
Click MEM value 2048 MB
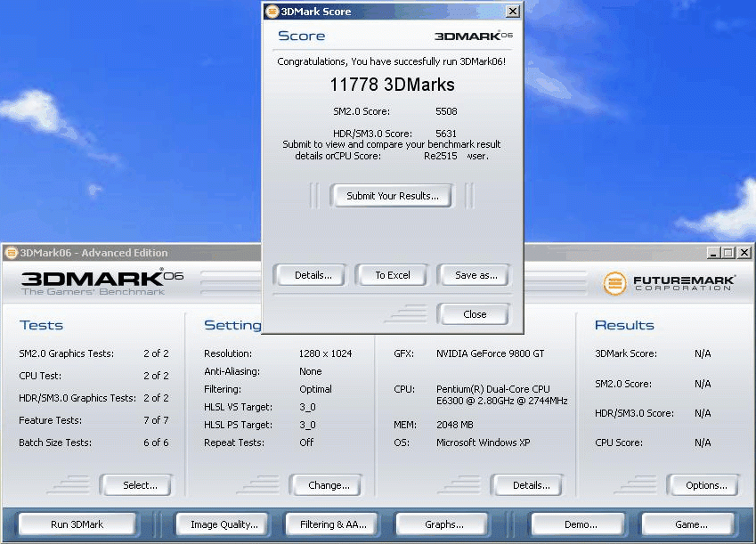click(455, 425)
